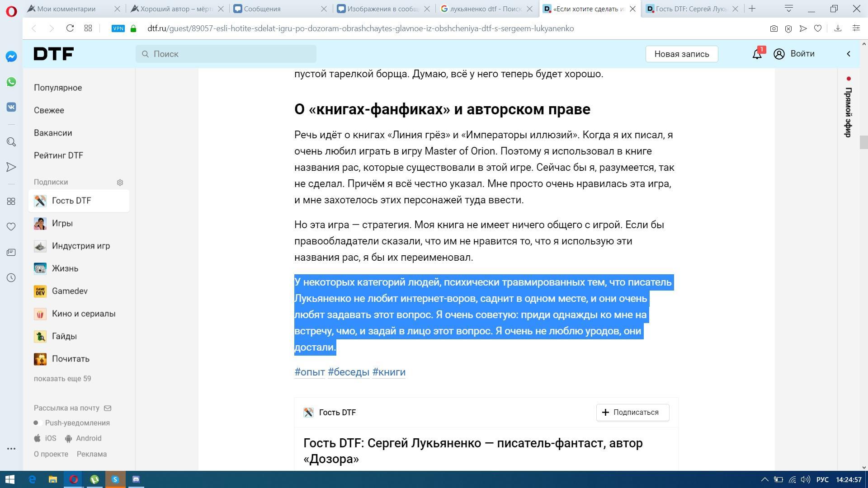
Task: Select Популярное in left menu
Action: pos(58,88)
